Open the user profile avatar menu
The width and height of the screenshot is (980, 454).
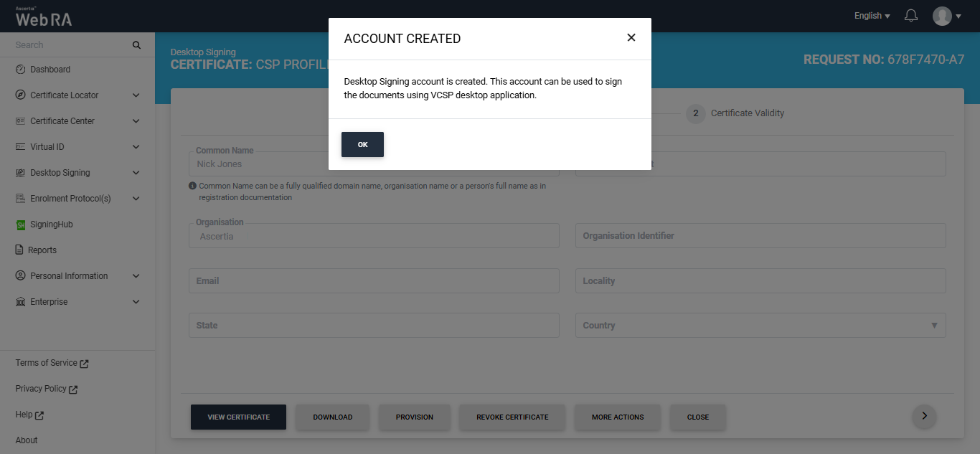(x=946, y=16)
